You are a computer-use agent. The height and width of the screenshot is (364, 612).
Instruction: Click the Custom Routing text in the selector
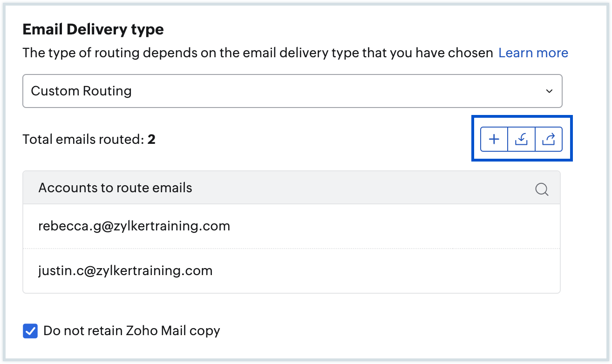(81, 91)
